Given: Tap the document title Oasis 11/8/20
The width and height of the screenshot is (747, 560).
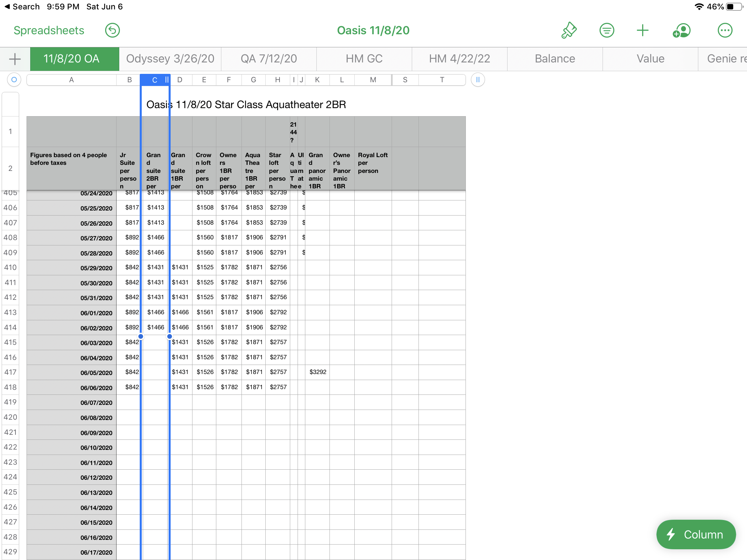Looking at the screenshot, I should pos(373,30).
